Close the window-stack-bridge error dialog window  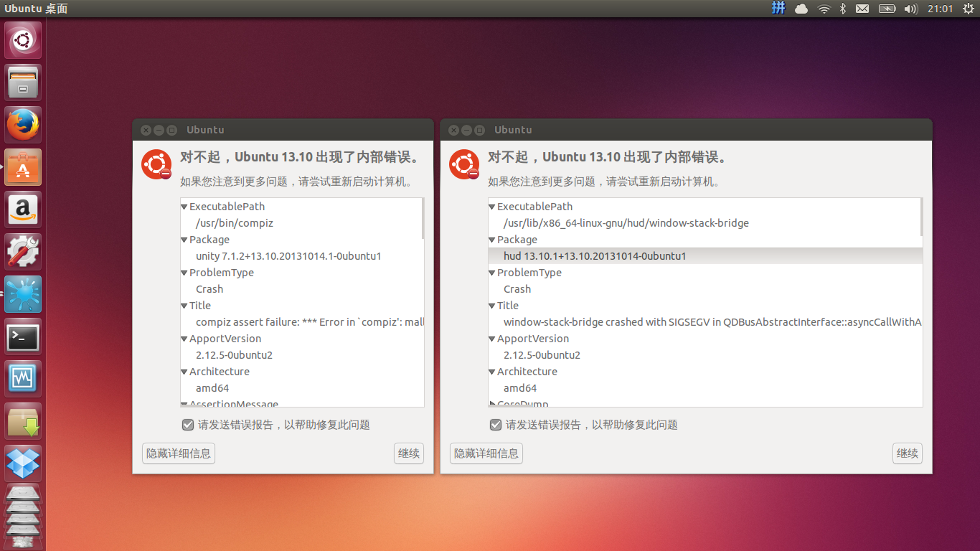point(453,130)
